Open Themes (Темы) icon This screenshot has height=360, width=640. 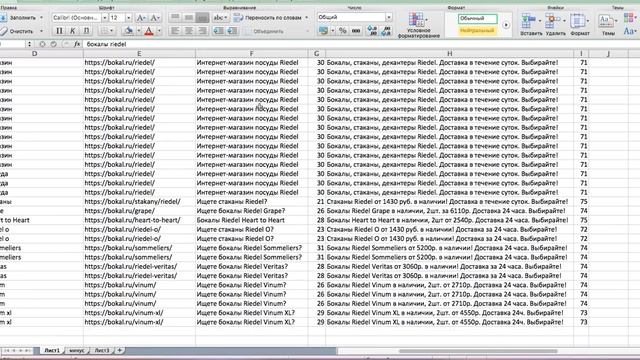point(607,20)
